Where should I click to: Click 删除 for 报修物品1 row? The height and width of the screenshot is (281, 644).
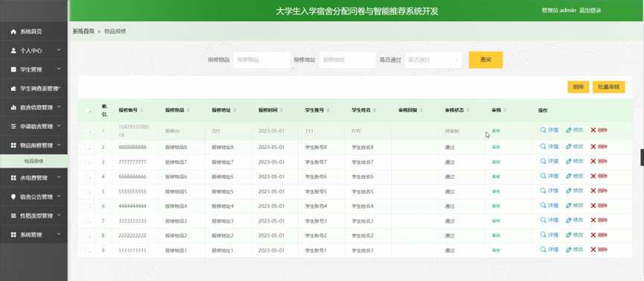(599, 250)
